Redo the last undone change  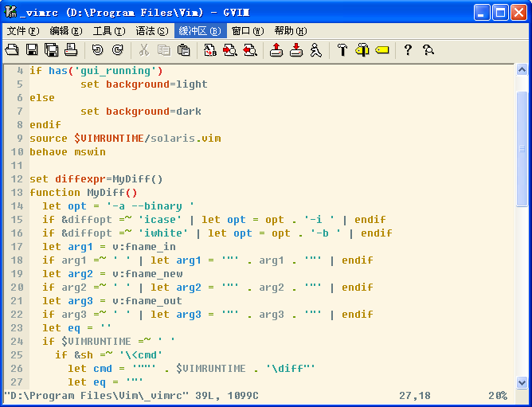click(x=118, y=50)
